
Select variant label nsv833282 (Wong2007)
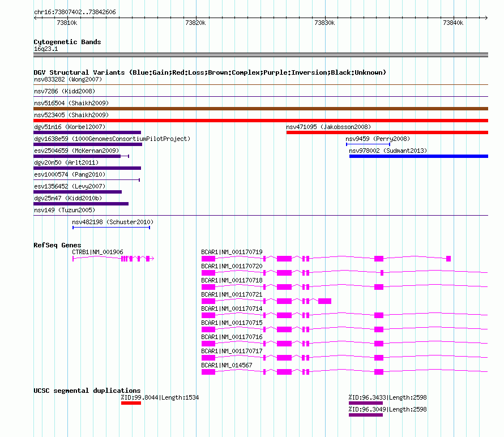coord(68,79)
